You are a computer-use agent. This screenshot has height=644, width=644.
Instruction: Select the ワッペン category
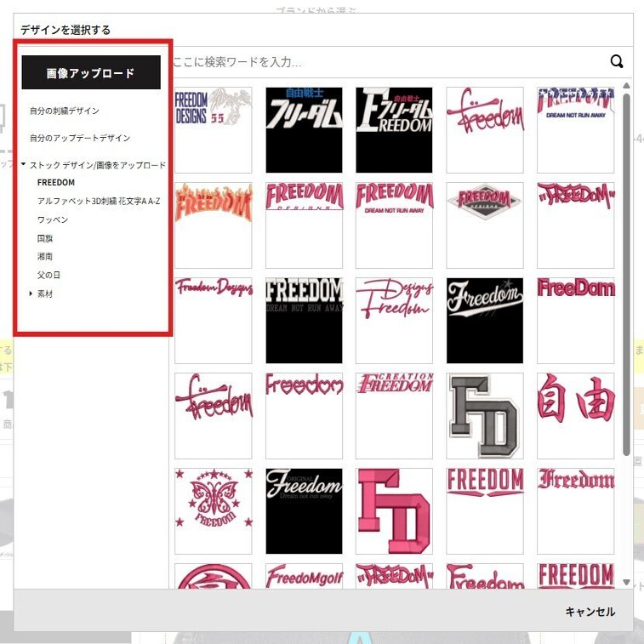pos(53,219)
